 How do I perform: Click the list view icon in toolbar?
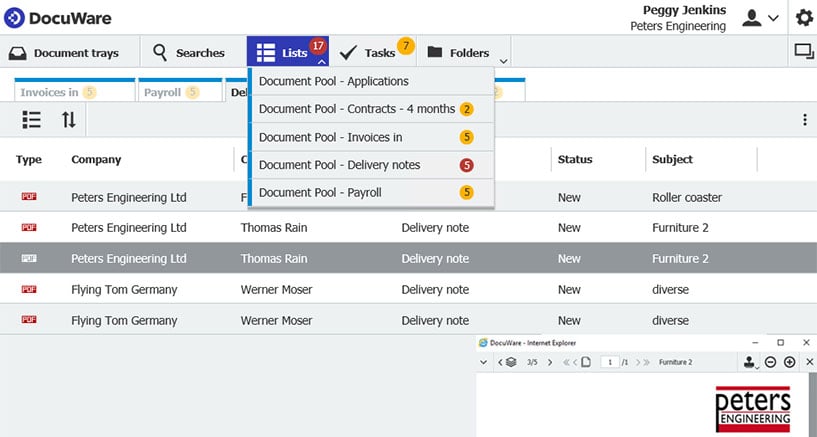32,120
